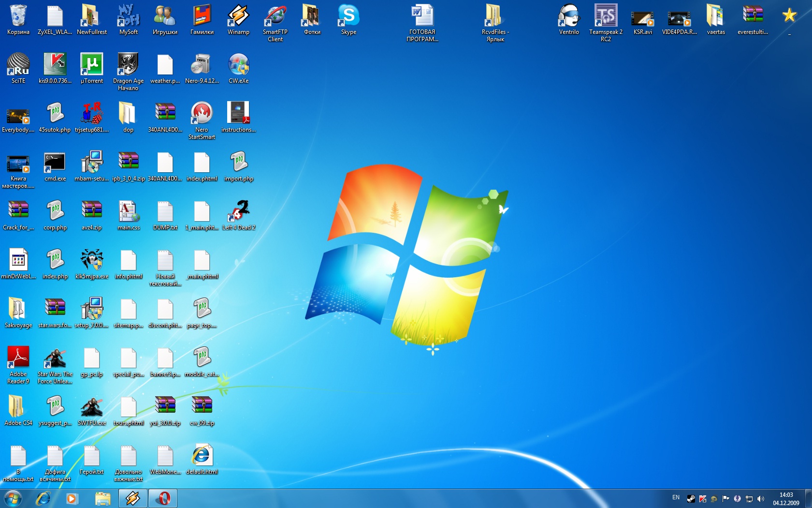Viewport: 812px width, 508px height.
Task: Click the Show Desktop button at taskbar end
Action: (808, 498)
